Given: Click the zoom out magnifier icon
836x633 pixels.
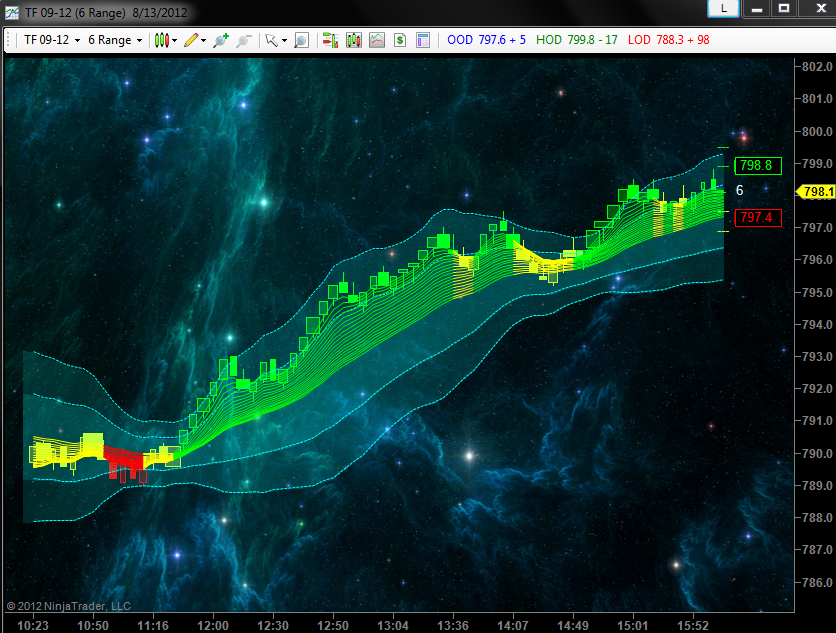Looking at the screenshot, I should [244, 40].
